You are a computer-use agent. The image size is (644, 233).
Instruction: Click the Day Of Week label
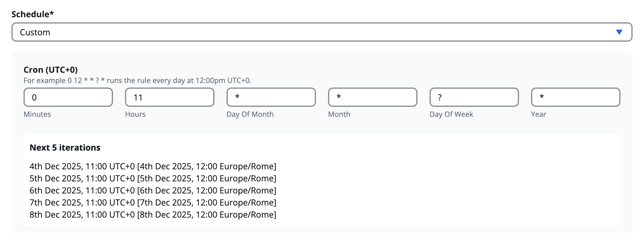click(451, 114)
